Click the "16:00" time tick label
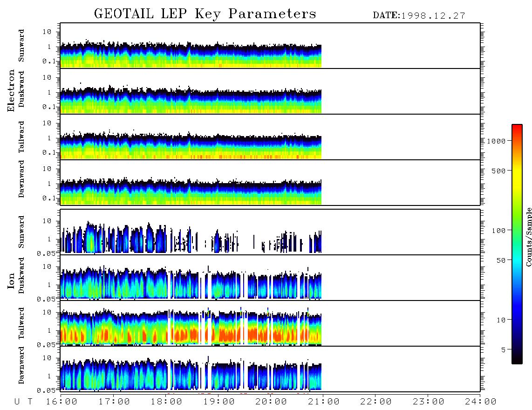532x410 pixels. coord(61,402)
